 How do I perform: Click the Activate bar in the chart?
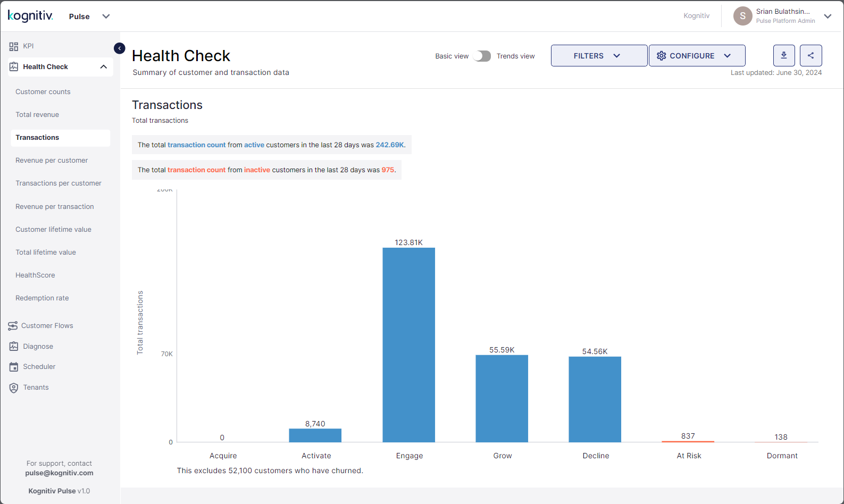pyautogui.click(x=315, y=435)
